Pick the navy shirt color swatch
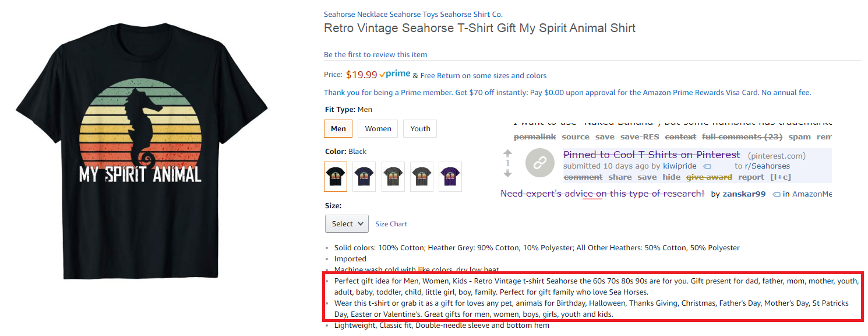 click(364, 177)
